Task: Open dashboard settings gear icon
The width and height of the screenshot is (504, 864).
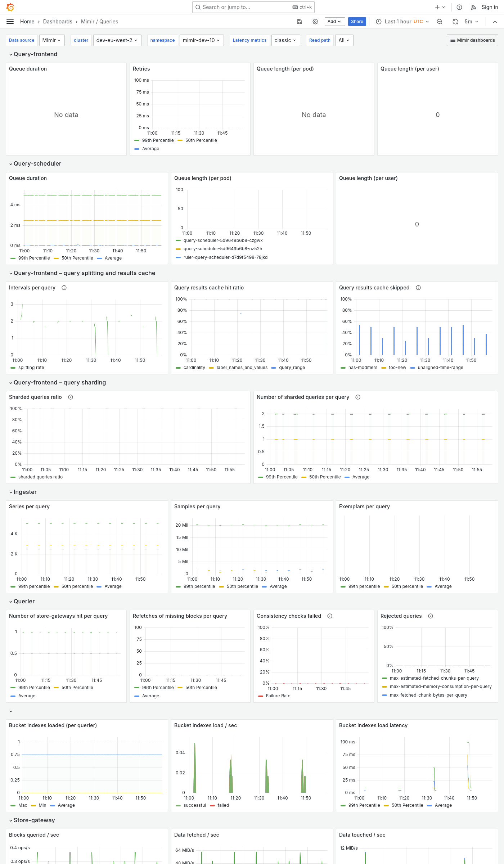Action: (x=315, y=22)
